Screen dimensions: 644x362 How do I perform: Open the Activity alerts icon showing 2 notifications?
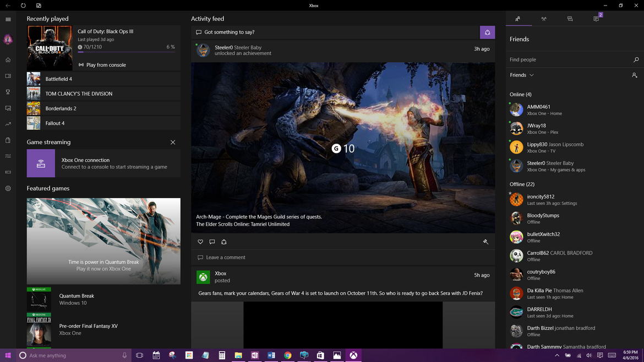click(x=596, y=18)
